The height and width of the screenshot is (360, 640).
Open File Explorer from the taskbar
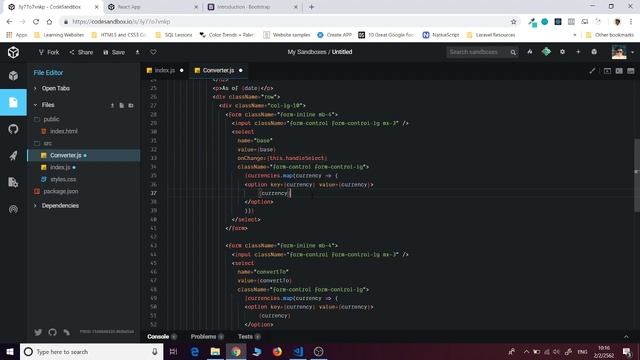[x=216, y=351]
